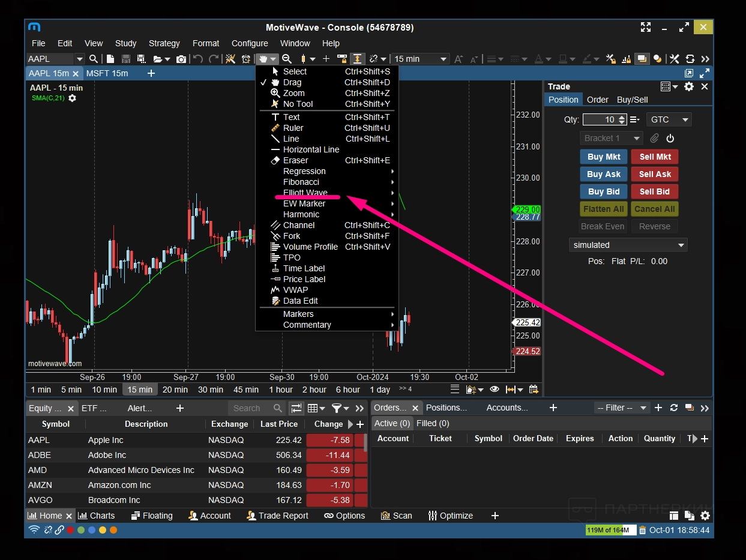Image resolution: width=746 pixels, height=560 pixels.
Task: Select the 15 min bar size button
Action: tap(140, 390)
